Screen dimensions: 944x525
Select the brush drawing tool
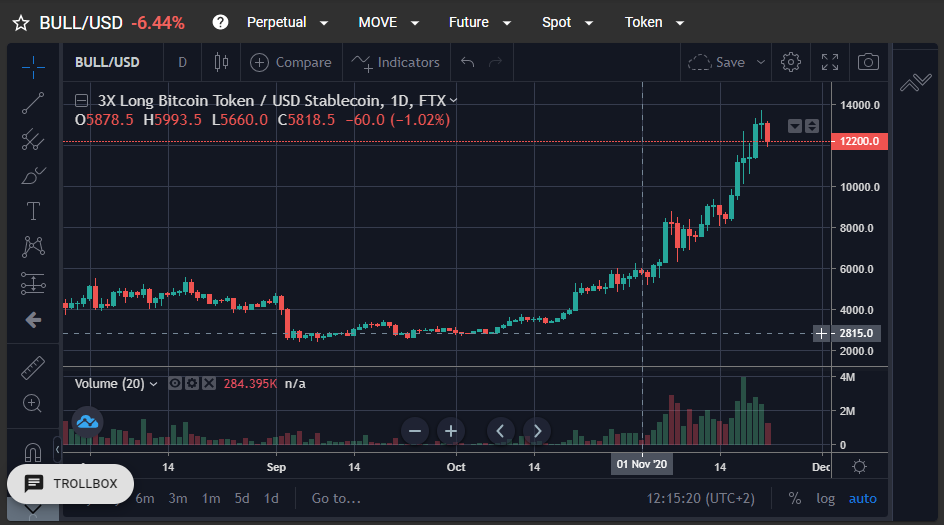tap(33, 175)
